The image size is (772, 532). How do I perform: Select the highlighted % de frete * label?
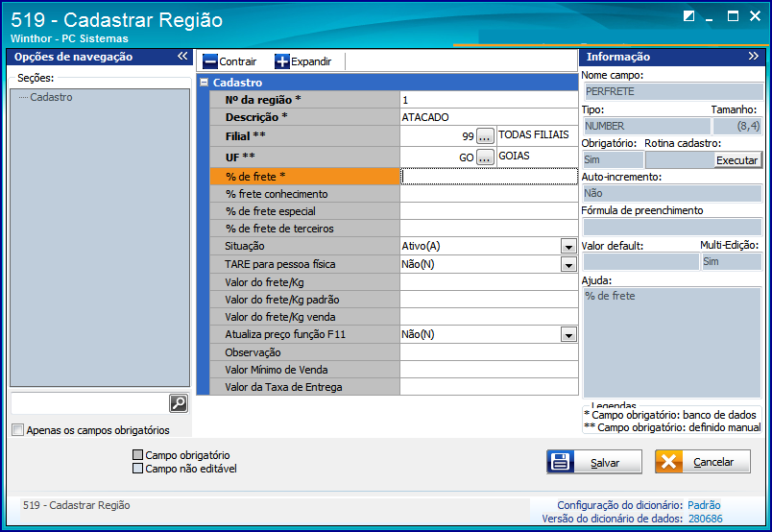[304, 177]
